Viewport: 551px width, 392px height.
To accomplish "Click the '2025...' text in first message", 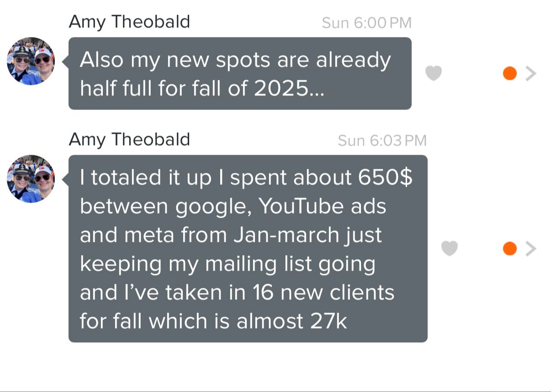I will (x=289, y=89).
